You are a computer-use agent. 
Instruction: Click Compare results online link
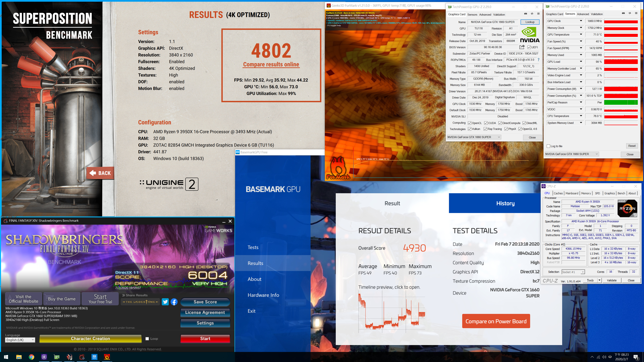(x=271, y=64)
